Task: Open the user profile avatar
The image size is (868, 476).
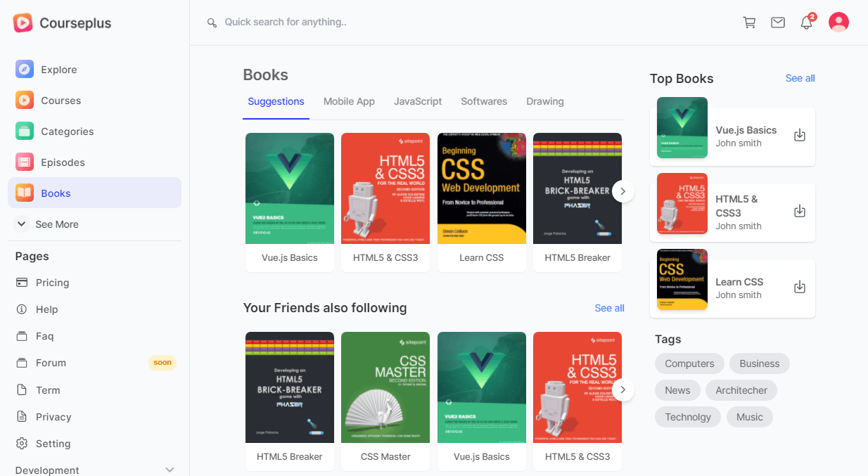Action: point(838,22)
